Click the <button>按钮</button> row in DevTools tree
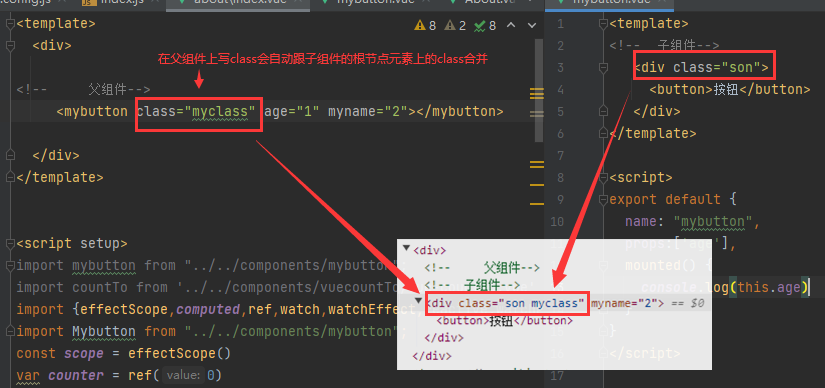 (504, 321)
